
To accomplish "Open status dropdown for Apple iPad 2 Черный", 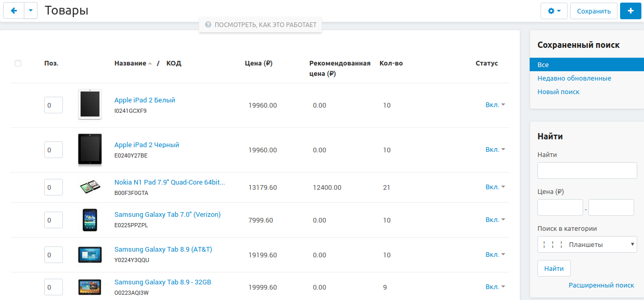I will point(495,149).
